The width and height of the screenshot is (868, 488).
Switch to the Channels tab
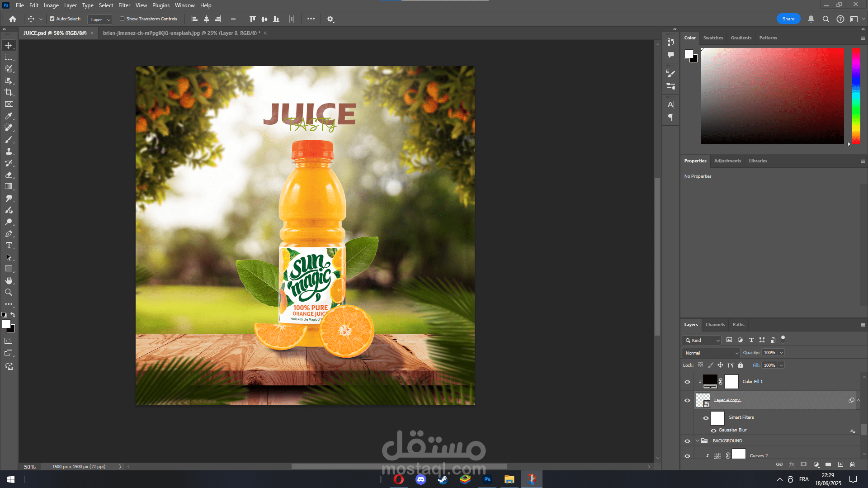[x=715, y=325]
